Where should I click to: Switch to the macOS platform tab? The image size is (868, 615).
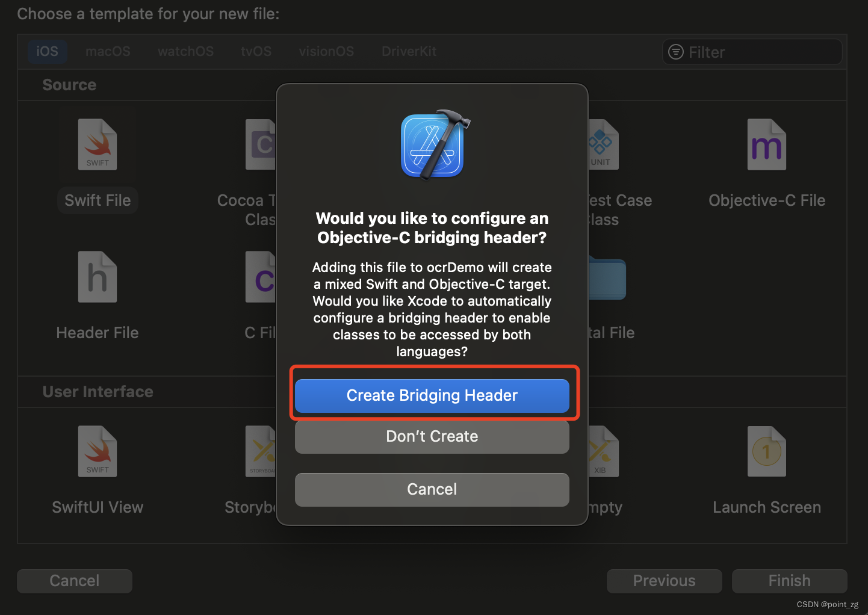point(108,51)
